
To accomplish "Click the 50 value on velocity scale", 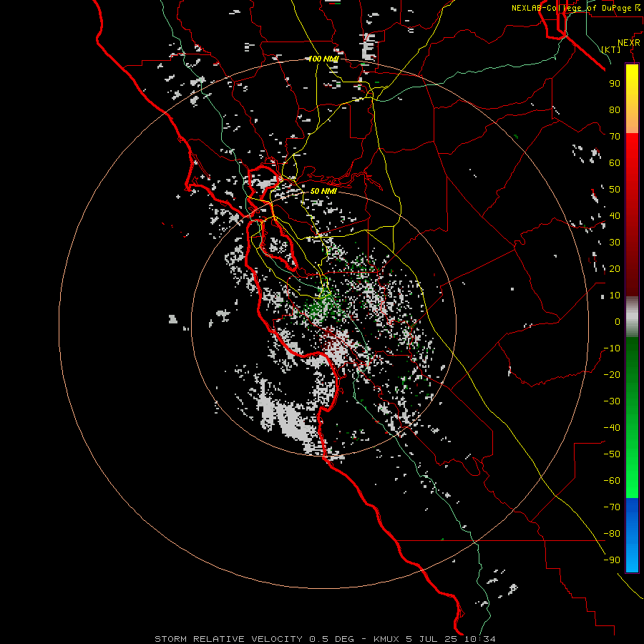I will pyautogui.click(x=615, y=190).
